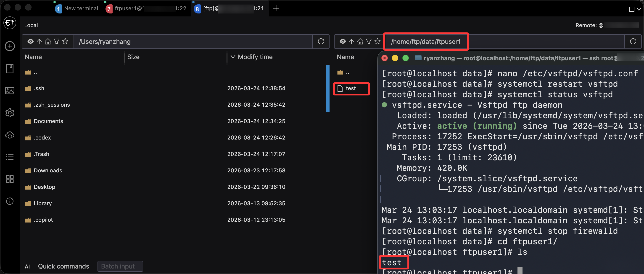
Task: Open the info icon in sidebar
Action: coord(10,201)
